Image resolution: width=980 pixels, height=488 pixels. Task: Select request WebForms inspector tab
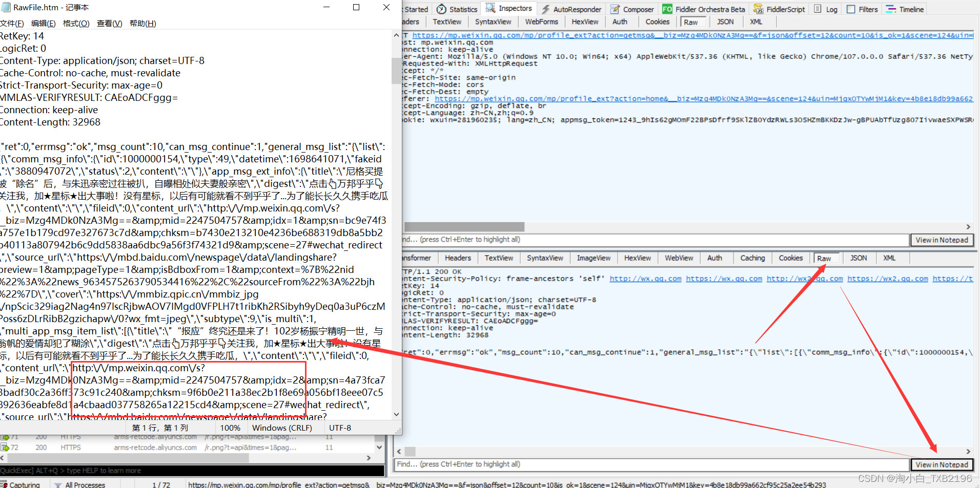541,22
